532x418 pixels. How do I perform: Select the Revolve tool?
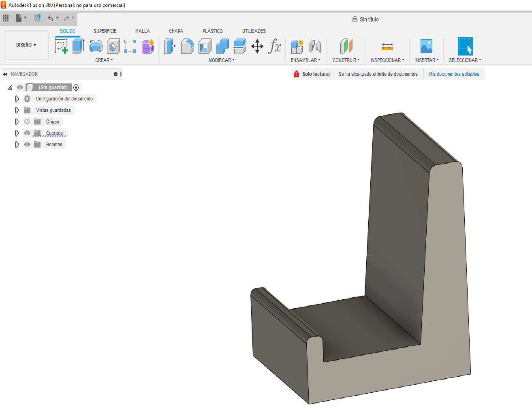[96, 46]
